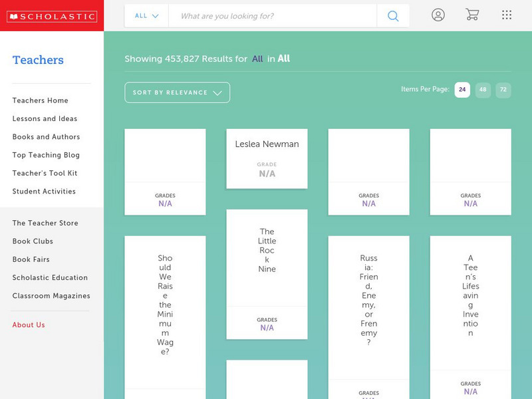
Task: Open the shopping cart icon
Action: point(472,15)
